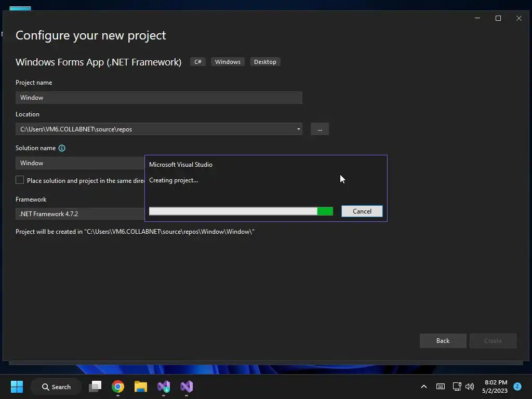
Task: Click the project creation path text
Action: tap(135, 232)
